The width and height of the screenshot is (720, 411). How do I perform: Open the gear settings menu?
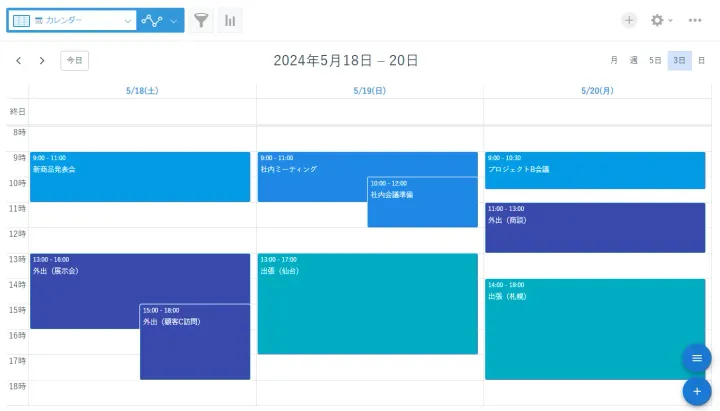point(658,20)
